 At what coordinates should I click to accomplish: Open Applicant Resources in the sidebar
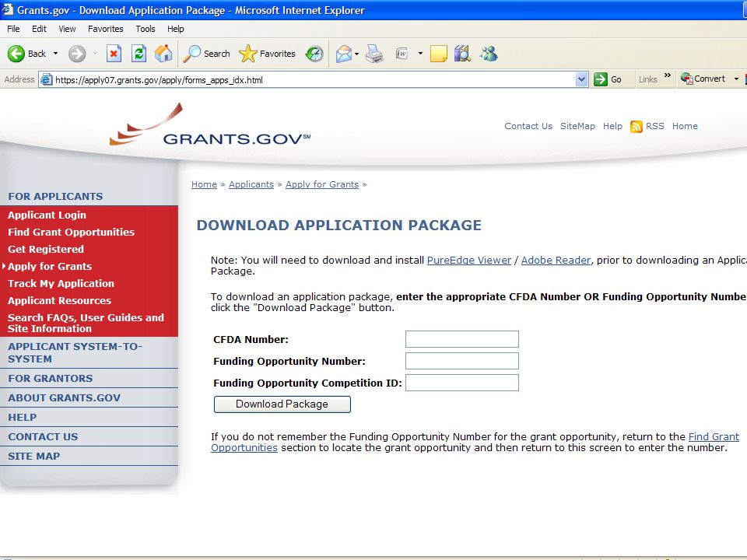click(x=60, y=301)
